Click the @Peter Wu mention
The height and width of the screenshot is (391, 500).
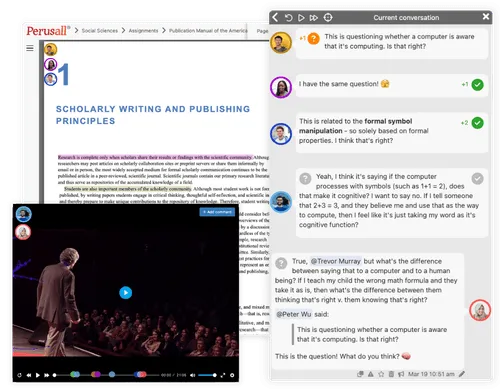tap(294, 314)
